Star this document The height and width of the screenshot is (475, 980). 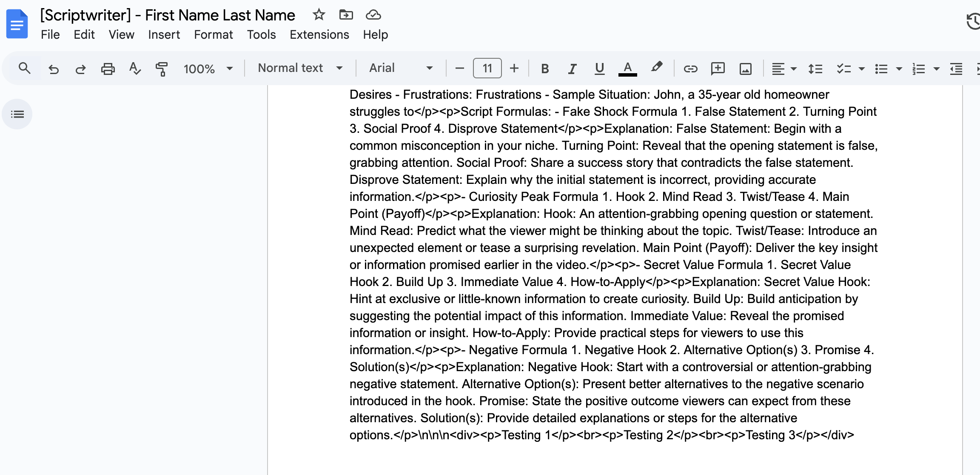pos(319,15)
